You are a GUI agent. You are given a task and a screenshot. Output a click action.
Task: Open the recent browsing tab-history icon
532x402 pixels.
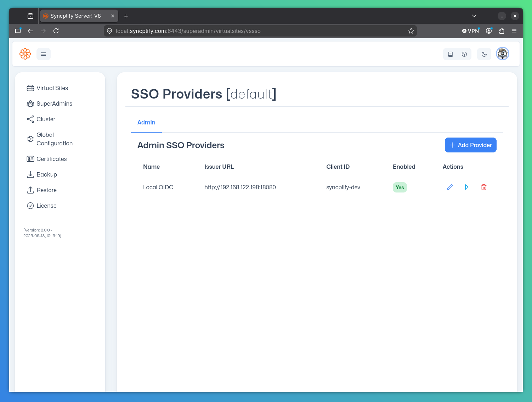30,16
